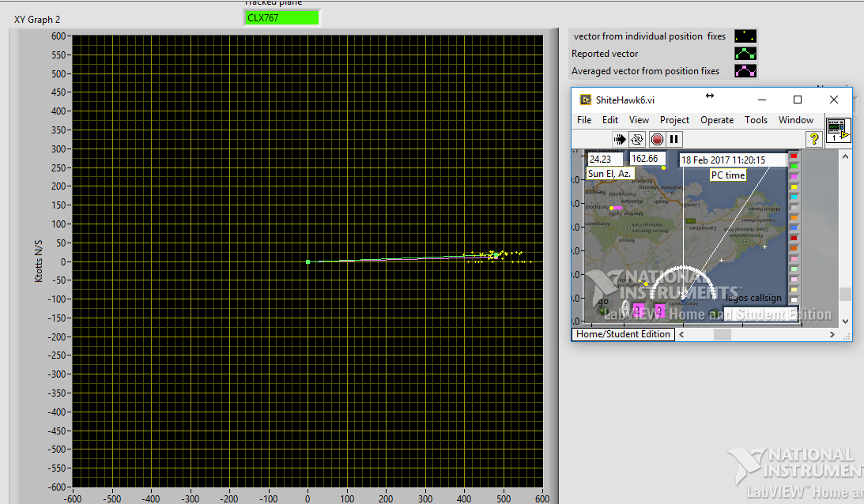Open Context Help question mark icon

pyautogui.click(x=813, y=139)
